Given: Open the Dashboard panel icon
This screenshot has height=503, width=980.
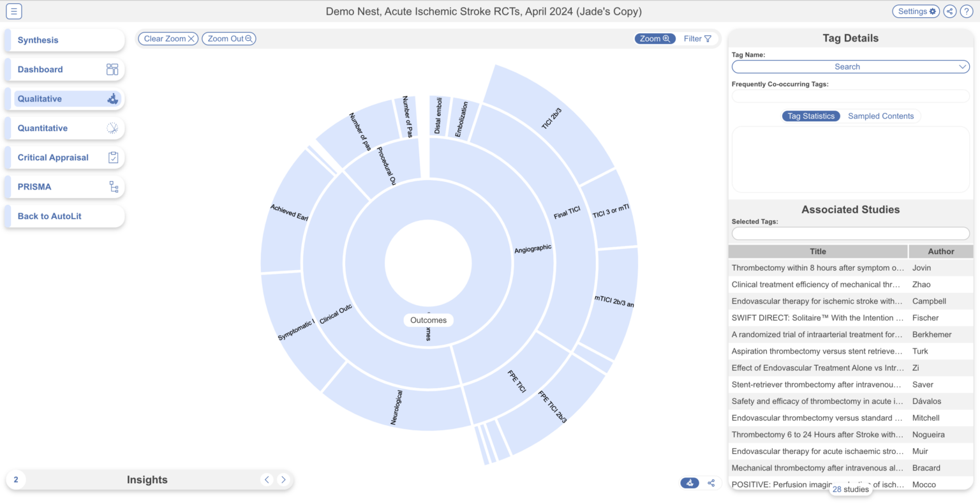Looking at the screenshot, I should pos(112,69).
